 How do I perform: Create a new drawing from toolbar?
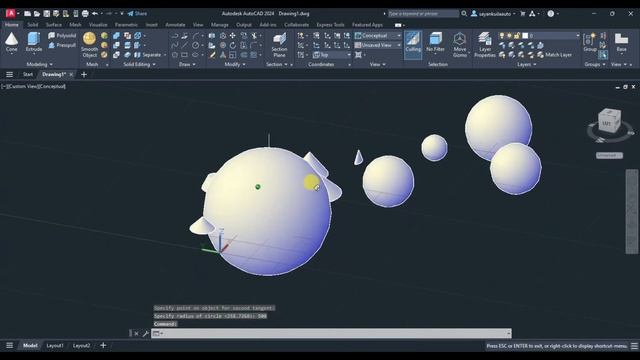27,13
